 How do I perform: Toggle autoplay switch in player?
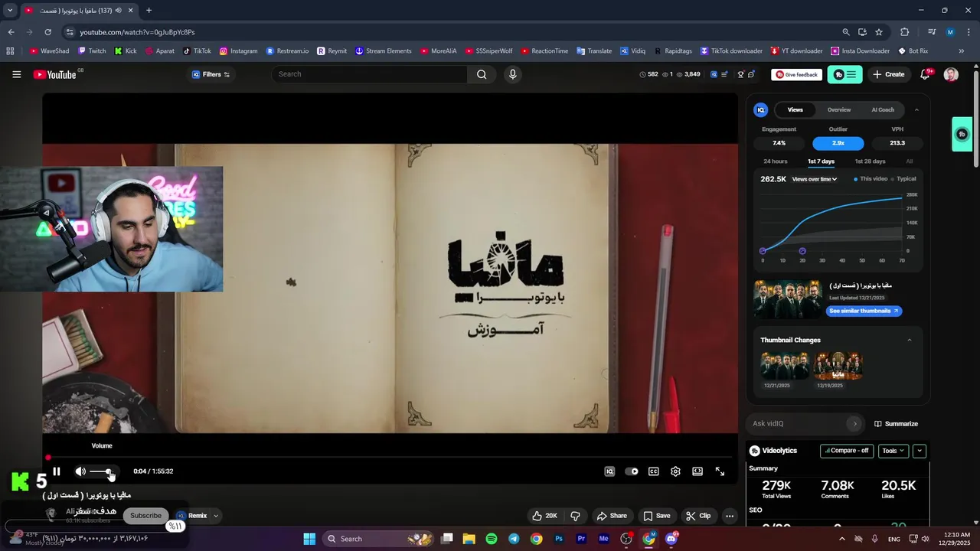[x=632, y=471]
